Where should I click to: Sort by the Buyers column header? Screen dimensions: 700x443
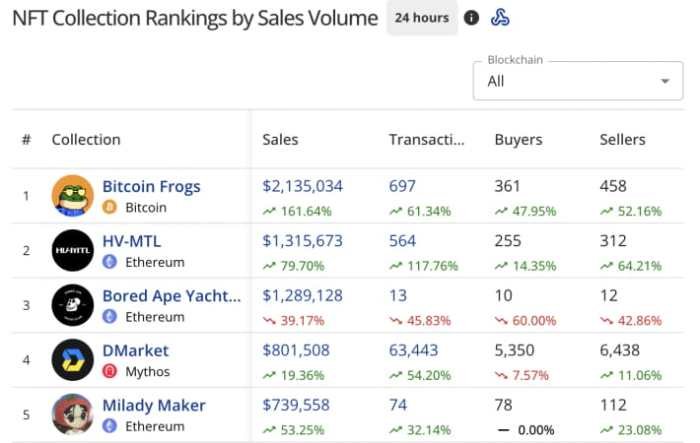tap(517, 140)
